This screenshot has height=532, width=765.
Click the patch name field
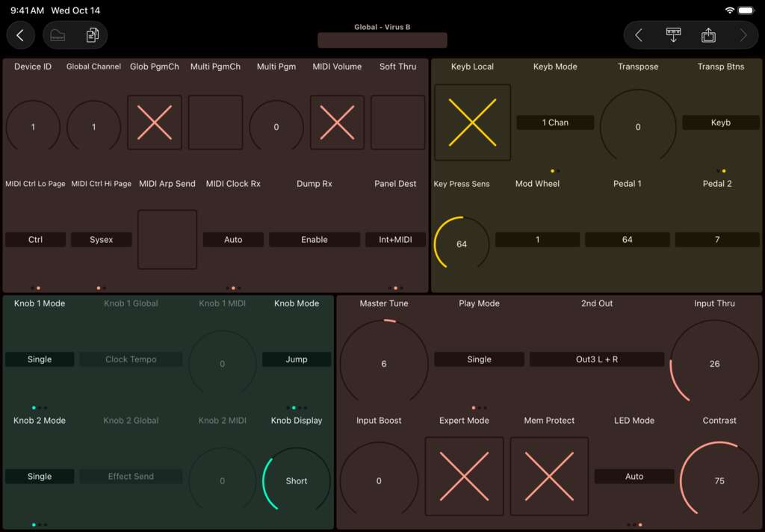(382, 40)
